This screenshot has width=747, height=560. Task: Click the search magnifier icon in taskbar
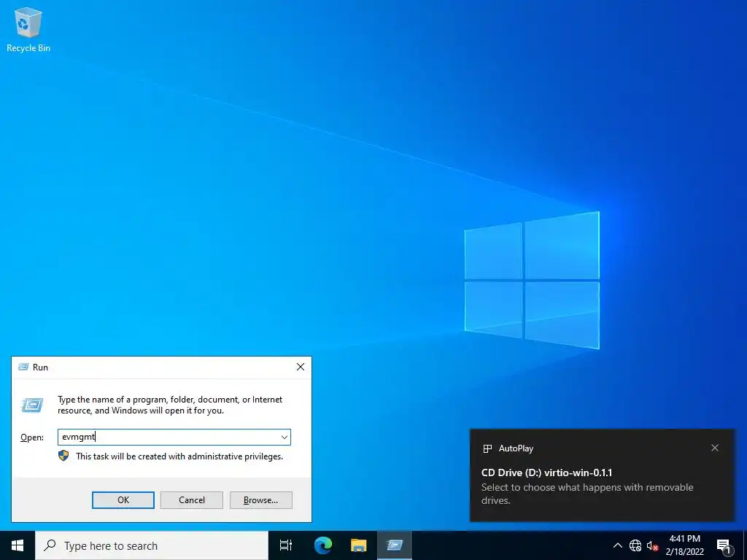point(50,545)
